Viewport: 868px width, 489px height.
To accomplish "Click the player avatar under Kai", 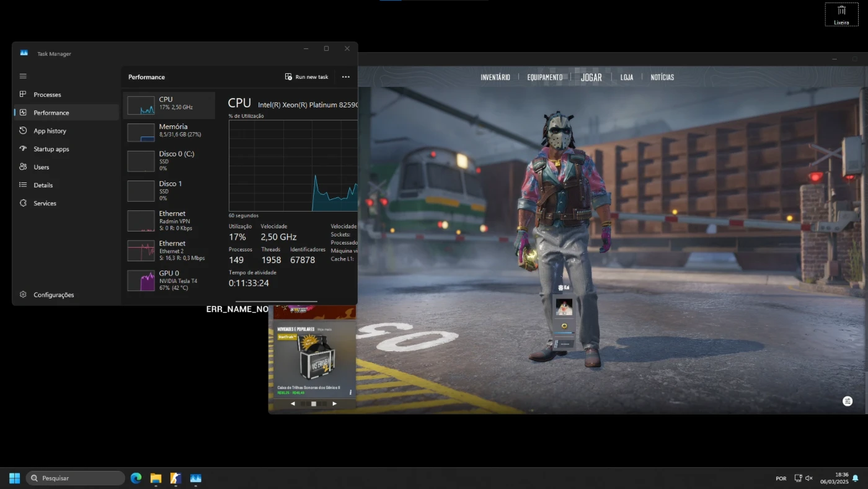I will [x=564, y=307].
